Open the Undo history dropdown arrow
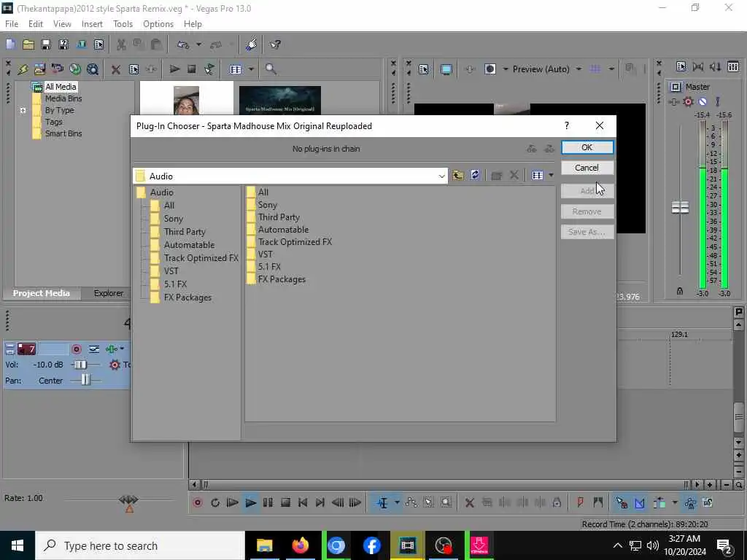 tap(198, 44)
